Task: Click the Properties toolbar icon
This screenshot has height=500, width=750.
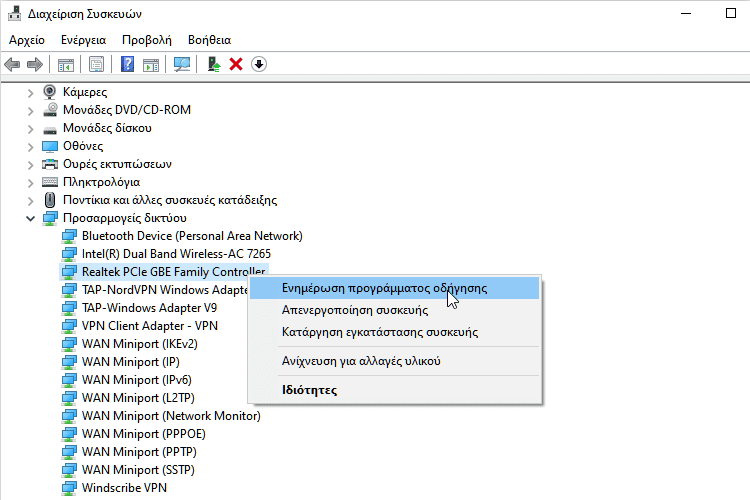Action: 96,64
